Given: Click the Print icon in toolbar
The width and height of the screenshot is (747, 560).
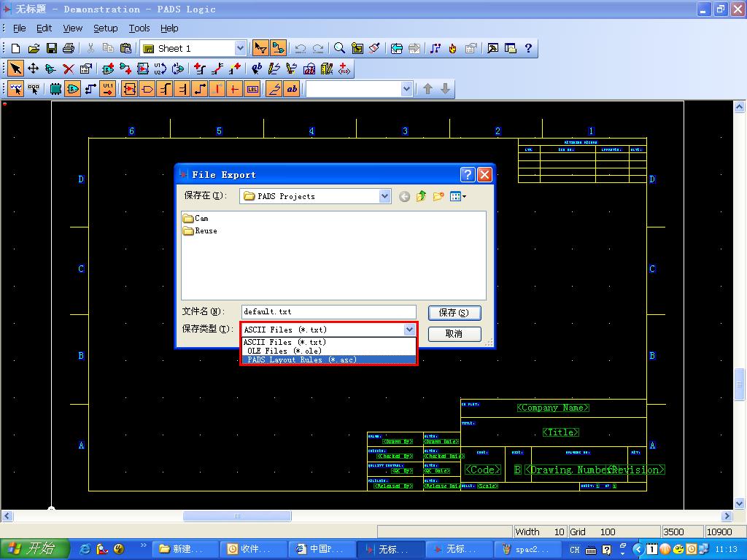Looking at the screenshot, I should coord(69,48).
